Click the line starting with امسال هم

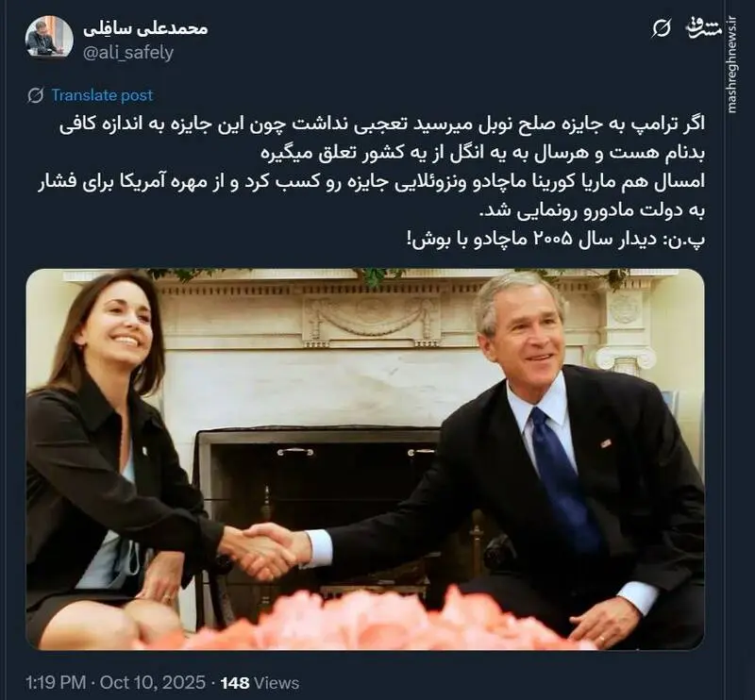tap(371, 181)
